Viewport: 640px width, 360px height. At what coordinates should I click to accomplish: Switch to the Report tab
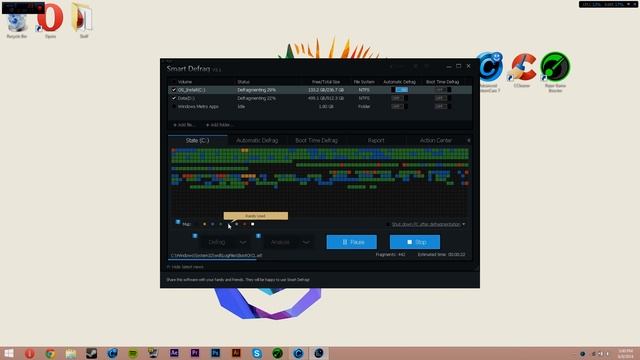pyautogui.click(x=376, y=140)
